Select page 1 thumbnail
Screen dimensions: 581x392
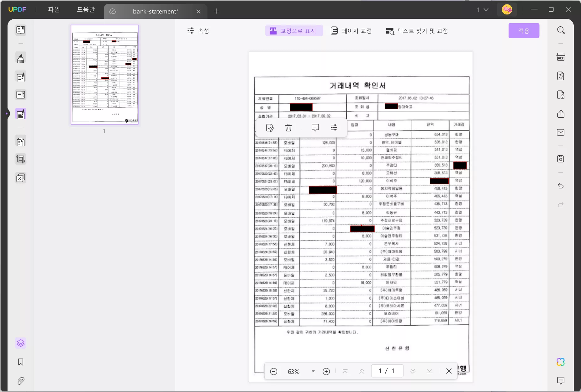point(104,75)
